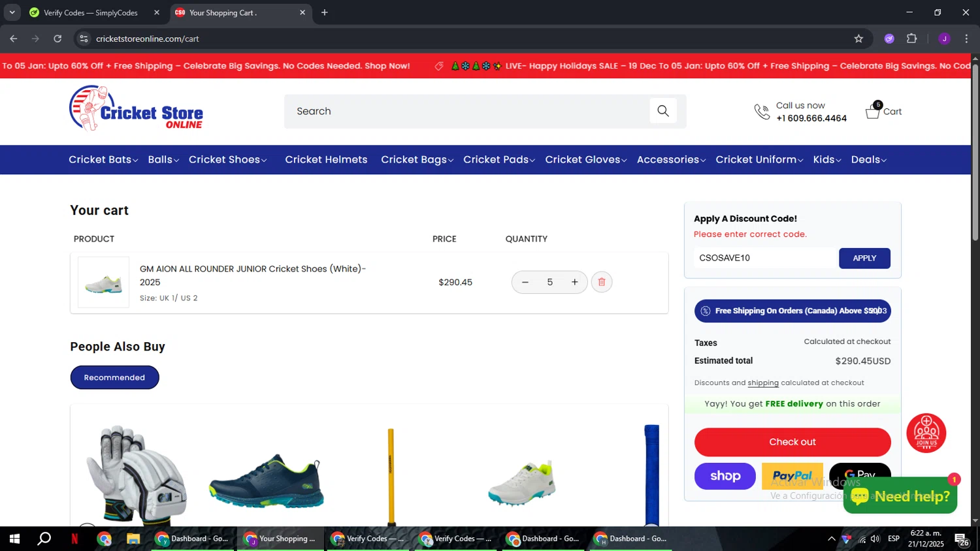Open the tab search dropdown arrow
Screen dimensions: 980x551
[x=12, y=12]
